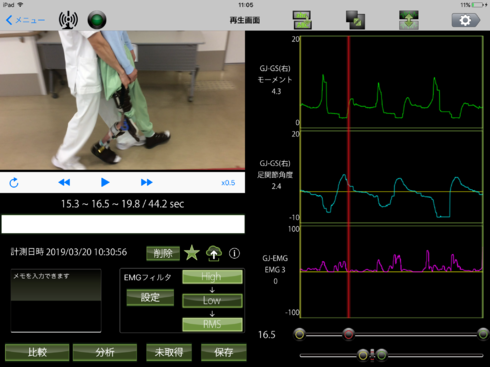Tap the 計測日時 2019/03/20 timestamp
Viewport: 490px width, 367px height.
pyautogui.click(x=69, y=252)
